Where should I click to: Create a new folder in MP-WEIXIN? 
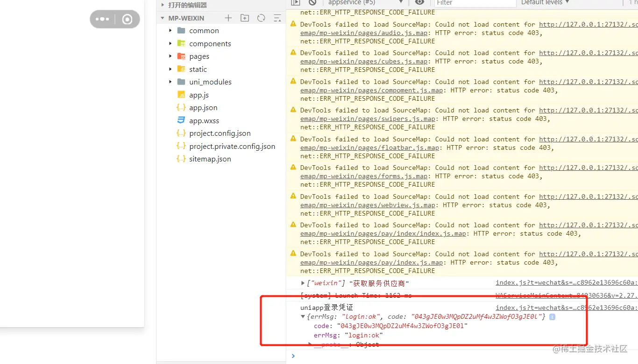[x=245, y=18]
